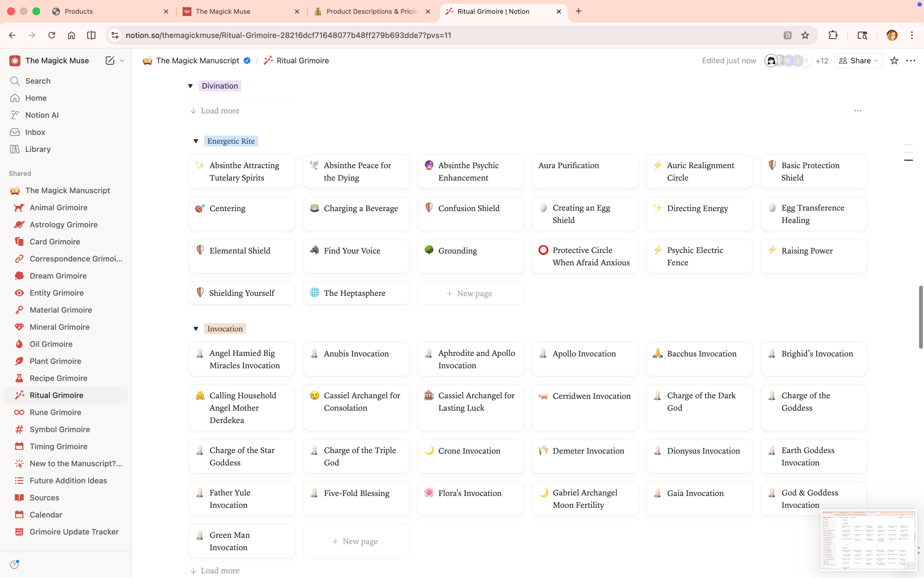924x578 pixels.
Task: Open the Divination group three-dot options
Action: tap(858, 110)
